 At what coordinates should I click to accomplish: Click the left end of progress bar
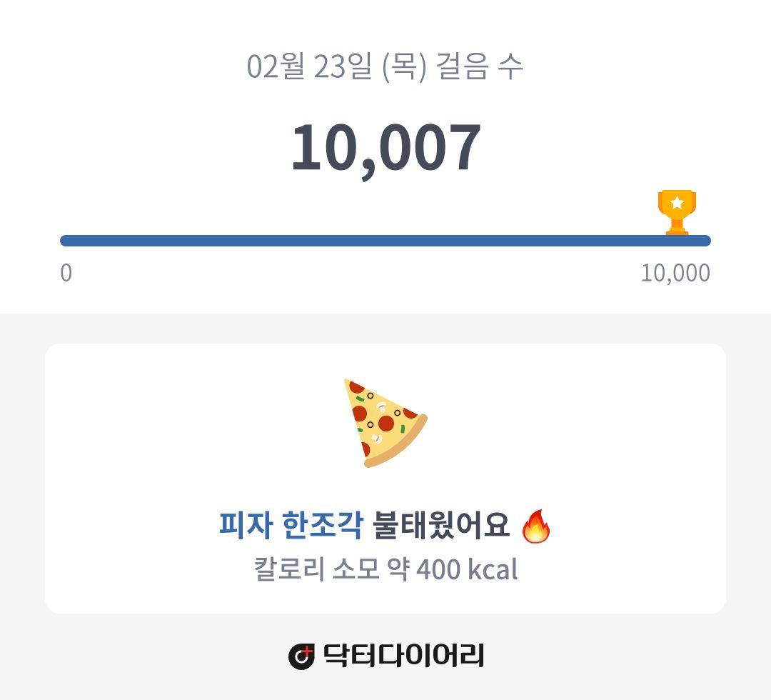coord(66,241)
